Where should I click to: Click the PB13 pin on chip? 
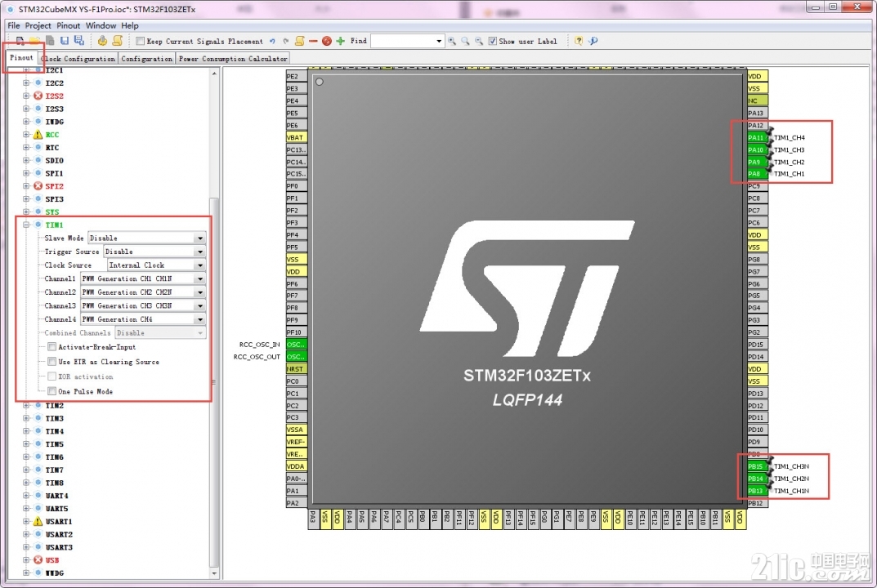coord(757,491)
